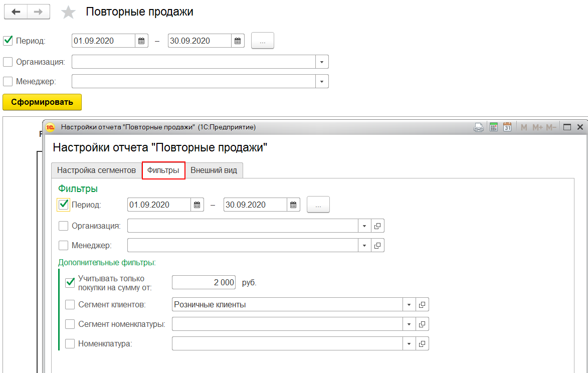This screenshot has width=588, height=373.
Task: Open the Сегмент клиентов item form
Action: click(422, 305)
